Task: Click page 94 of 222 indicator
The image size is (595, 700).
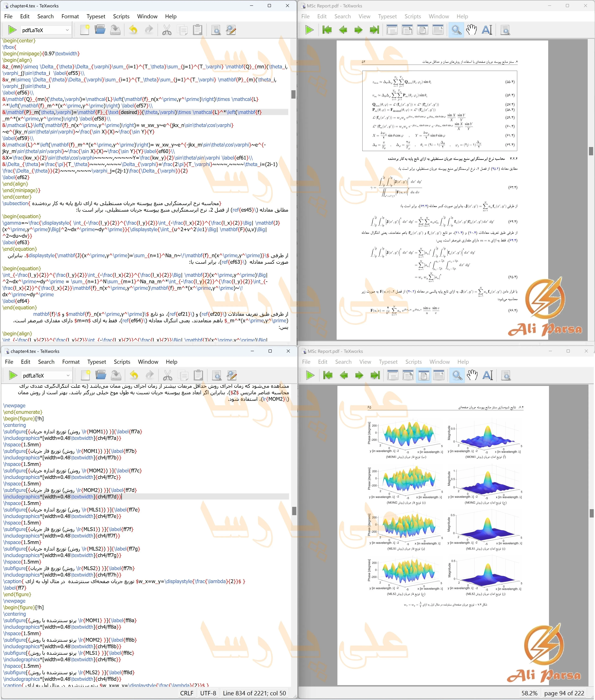Action: click(564, 693)
